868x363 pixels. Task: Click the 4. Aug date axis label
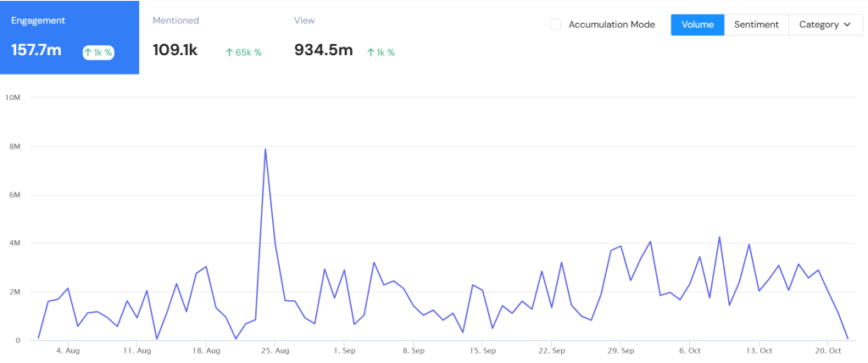68,349
